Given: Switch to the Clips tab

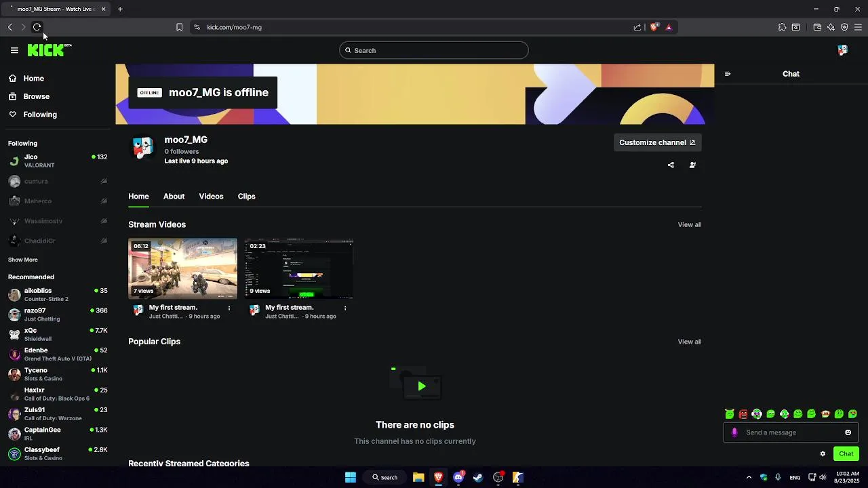Looking at the screenshot, I should pyautogui.click(x=246, y=196).
